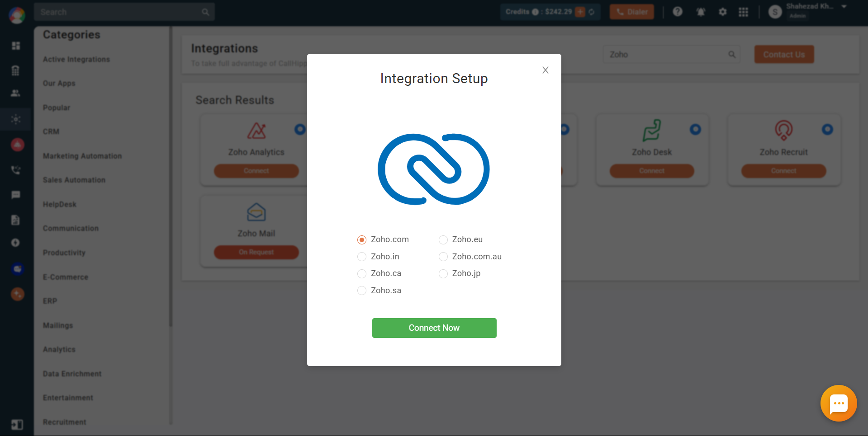The height and width of the screenshot is (436, 868).
Task: Select the Zoho.com radio option
Action: 361,239
